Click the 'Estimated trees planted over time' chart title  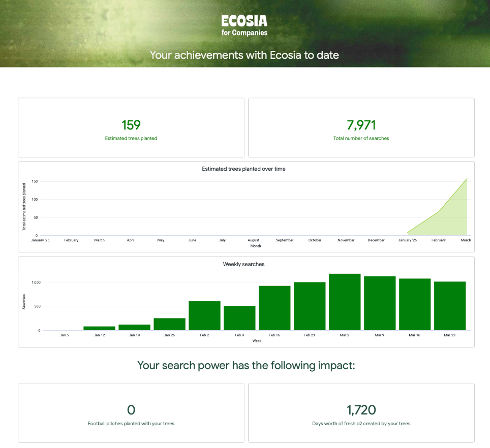(x=243, y=169)
